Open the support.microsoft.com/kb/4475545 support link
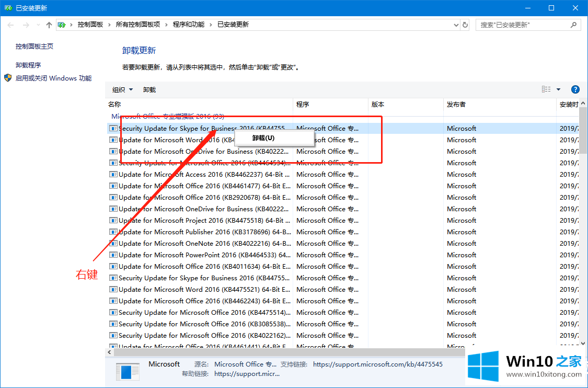 [377, 364]
